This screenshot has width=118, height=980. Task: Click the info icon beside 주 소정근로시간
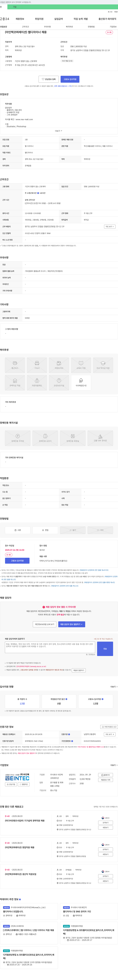pos(38,193)
